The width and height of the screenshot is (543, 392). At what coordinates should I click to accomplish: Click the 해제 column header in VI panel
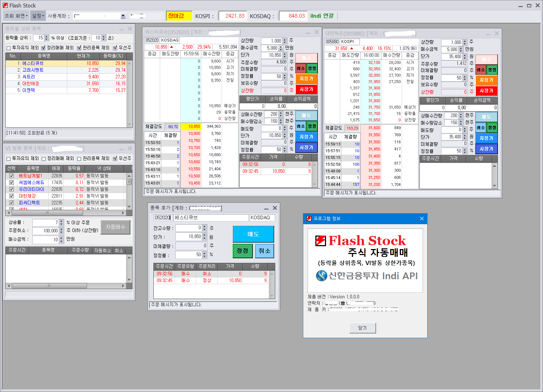[56, 168]
